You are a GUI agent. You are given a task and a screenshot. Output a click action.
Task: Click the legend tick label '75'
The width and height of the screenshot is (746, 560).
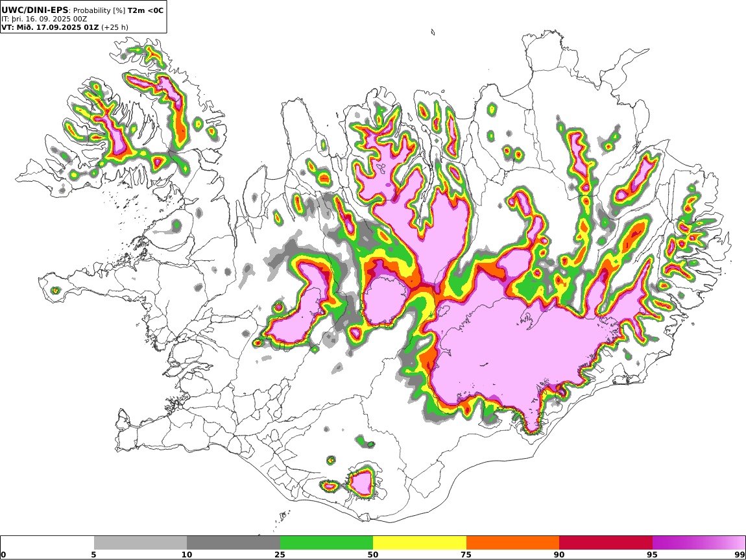pos(466,554)
